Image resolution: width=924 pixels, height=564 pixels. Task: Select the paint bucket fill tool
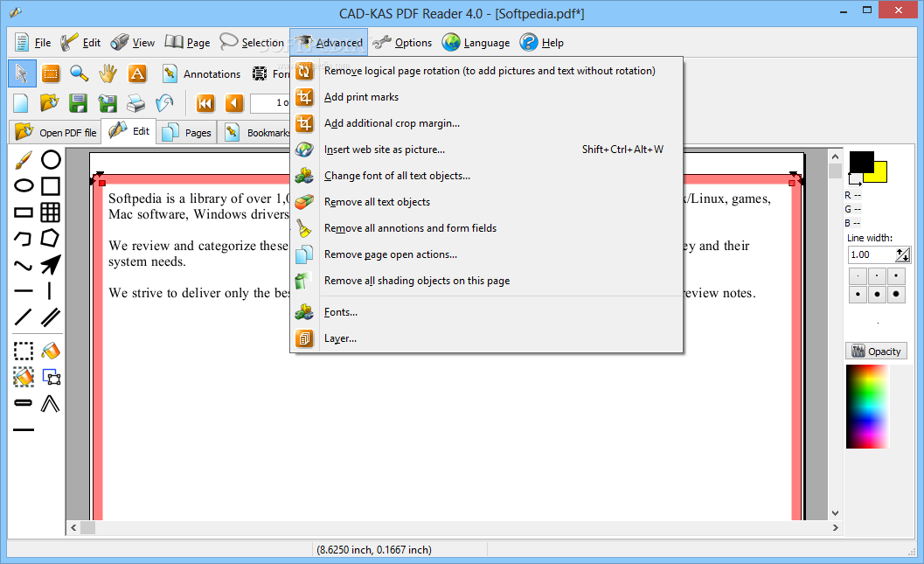pos(51,352)
